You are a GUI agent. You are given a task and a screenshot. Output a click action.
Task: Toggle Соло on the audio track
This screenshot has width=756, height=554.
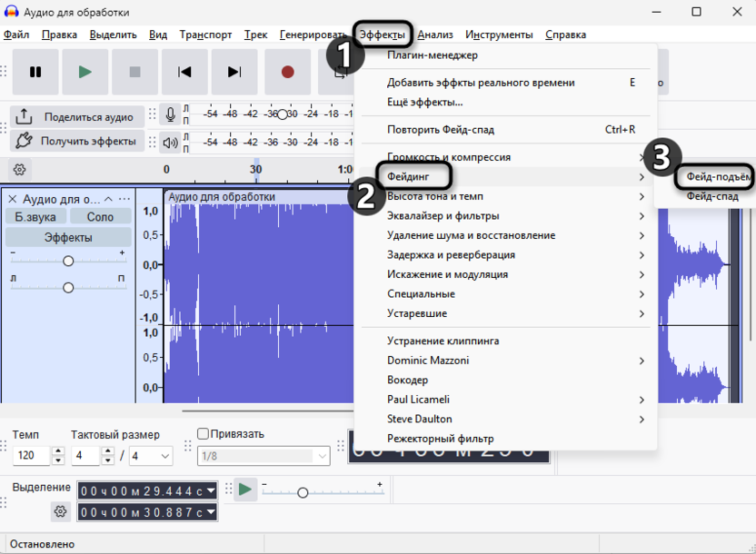pyautogui.click(x=100, y=217)
